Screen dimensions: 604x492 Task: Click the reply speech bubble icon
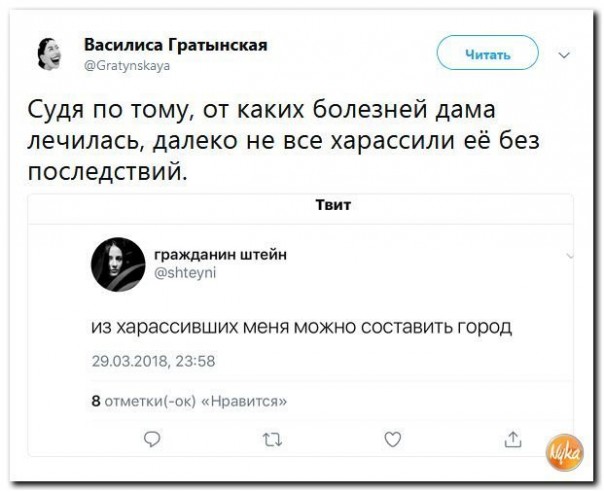151,437
